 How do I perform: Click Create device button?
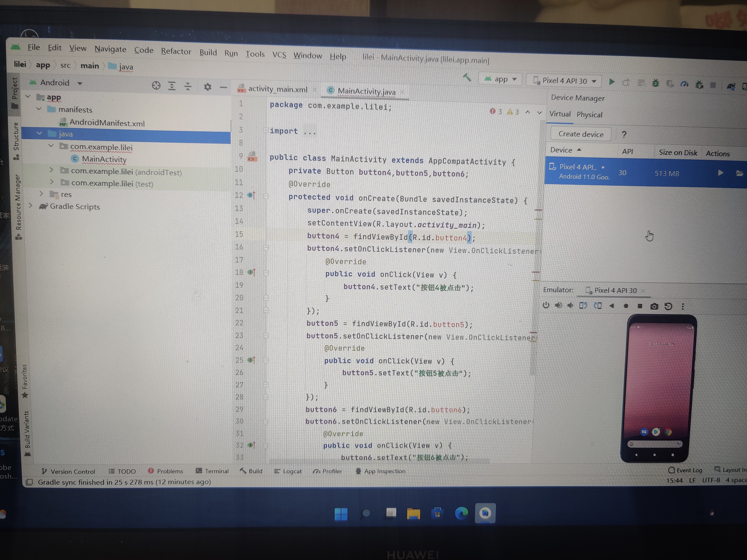(x=581, y=134)
